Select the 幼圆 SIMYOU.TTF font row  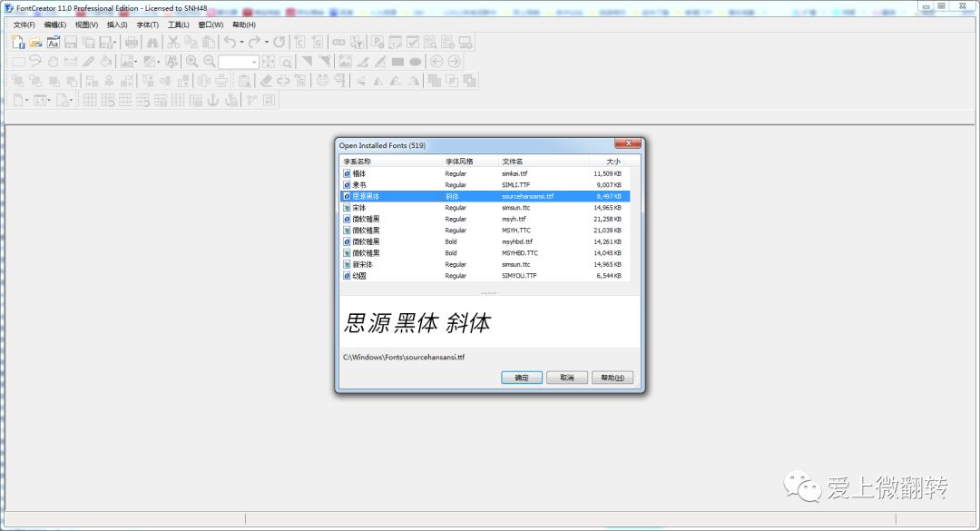click(x=485, y=276)
